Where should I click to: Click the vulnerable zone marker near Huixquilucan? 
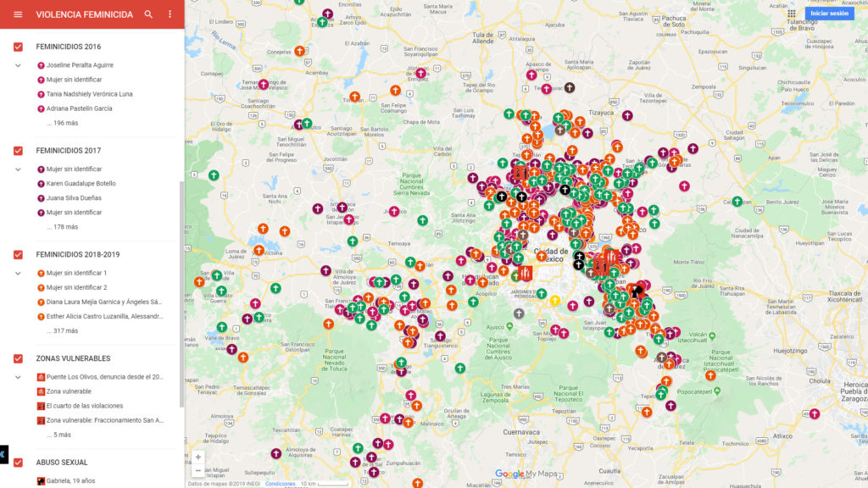(524, 273)
